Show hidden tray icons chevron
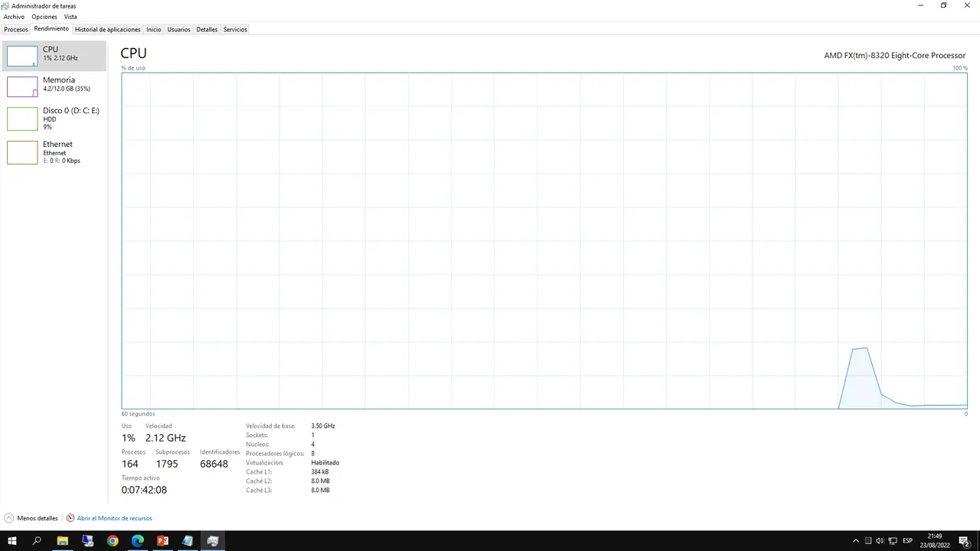 click(x=856, y=541)
